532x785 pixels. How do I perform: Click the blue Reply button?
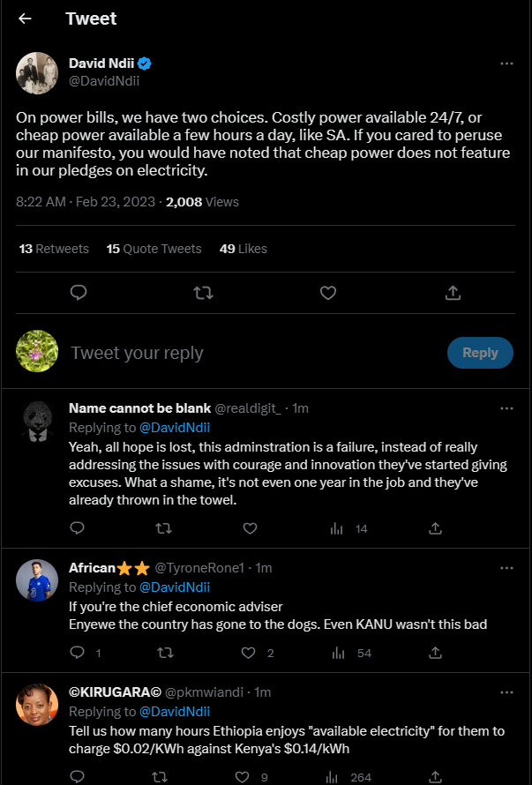(x=480, y=353)
